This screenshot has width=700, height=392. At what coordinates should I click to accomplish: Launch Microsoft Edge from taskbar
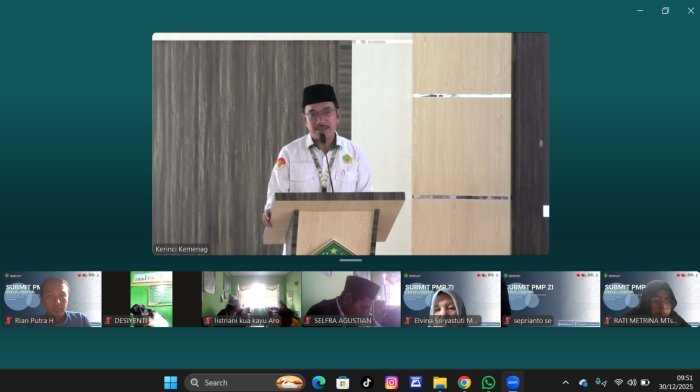coord(318,383)
